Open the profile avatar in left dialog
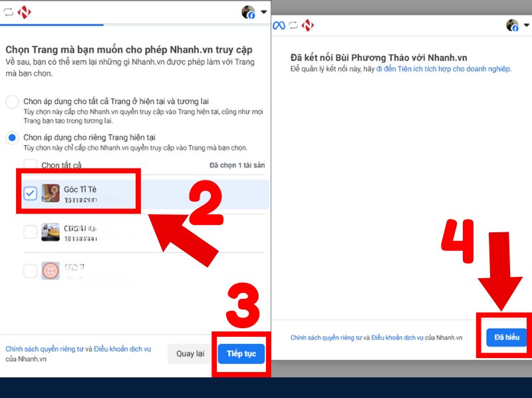This screenshot has height=398, width=532. coord(248,12)
